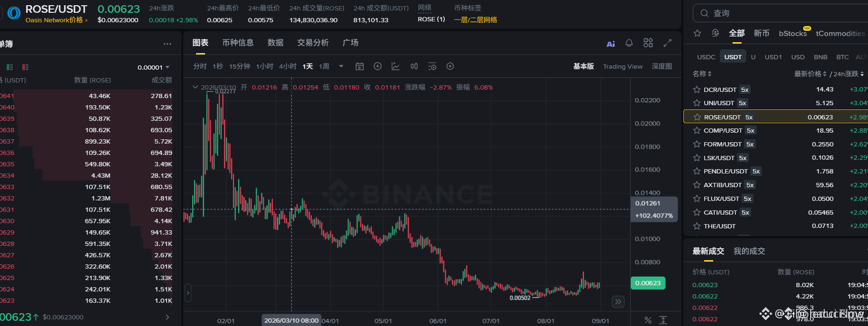868x326 pixels.
Task: Switch to 我的成交 tab
Action: point(749,251)
